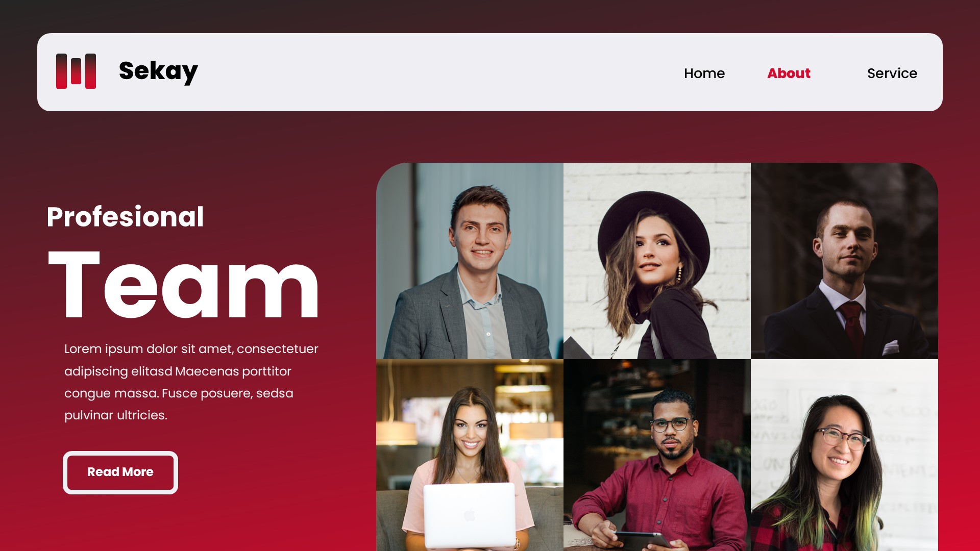
Task: Click the red necktie on suited man
Action: (851, 327)
